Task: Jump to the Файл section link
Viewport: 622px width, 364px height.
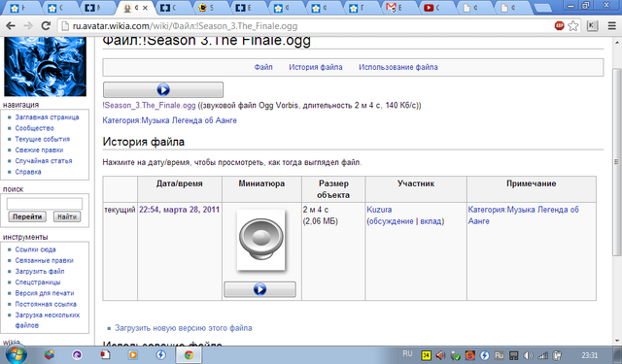Action: pos(263,67)
